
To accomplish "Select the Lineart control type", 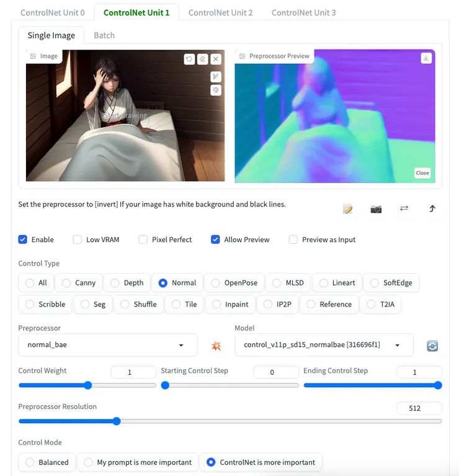I will pos(337,282).
